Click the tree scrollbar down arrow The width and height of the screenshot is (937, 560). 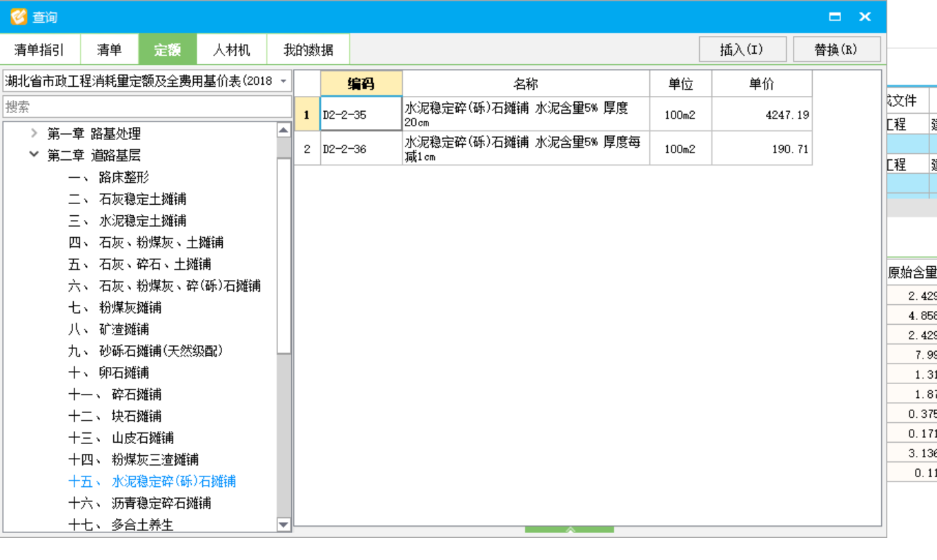[x=284, y=525]
